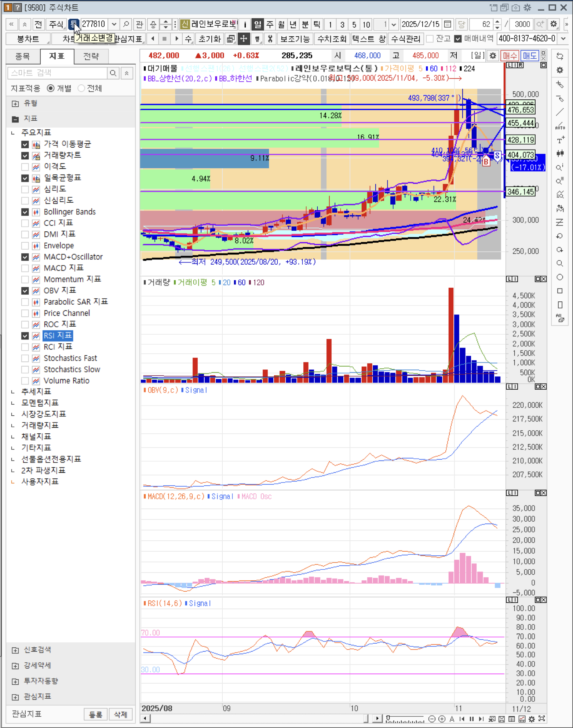
Task: Click the red 매수 buy button
Action: coord(509,56)
